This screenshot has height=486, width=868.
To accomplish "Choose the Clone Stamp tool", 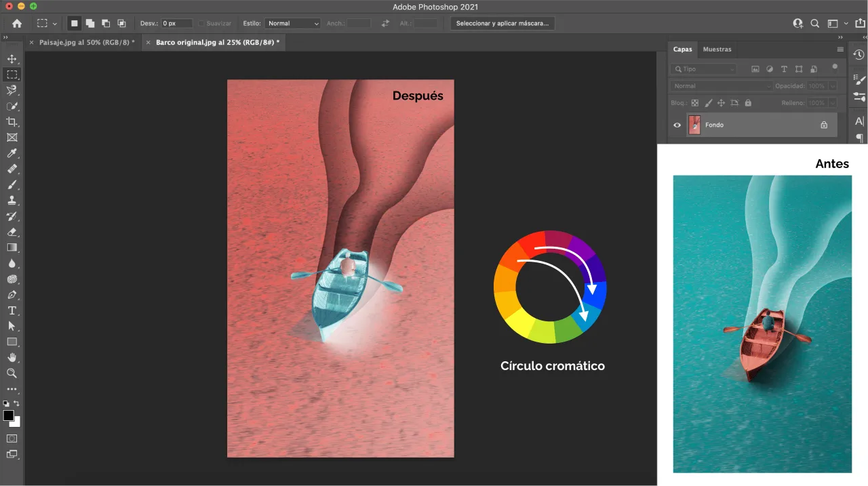I will 12,201.
